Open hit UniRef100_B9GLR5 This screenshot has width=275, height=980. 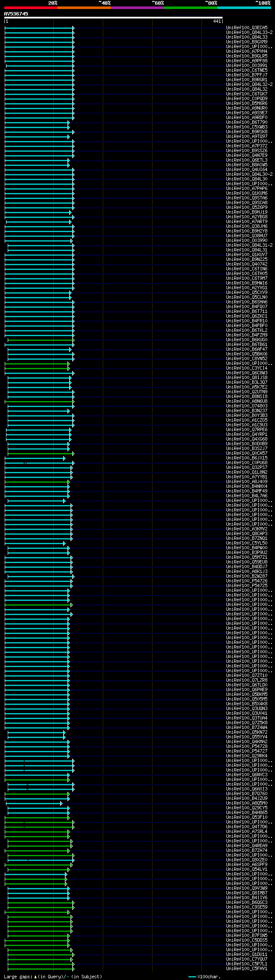[247, 56]
